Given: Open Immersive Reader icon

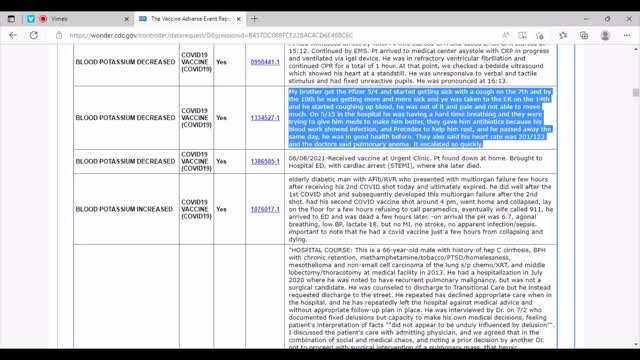Looking at the screenshot, I should tap(522, 36).
